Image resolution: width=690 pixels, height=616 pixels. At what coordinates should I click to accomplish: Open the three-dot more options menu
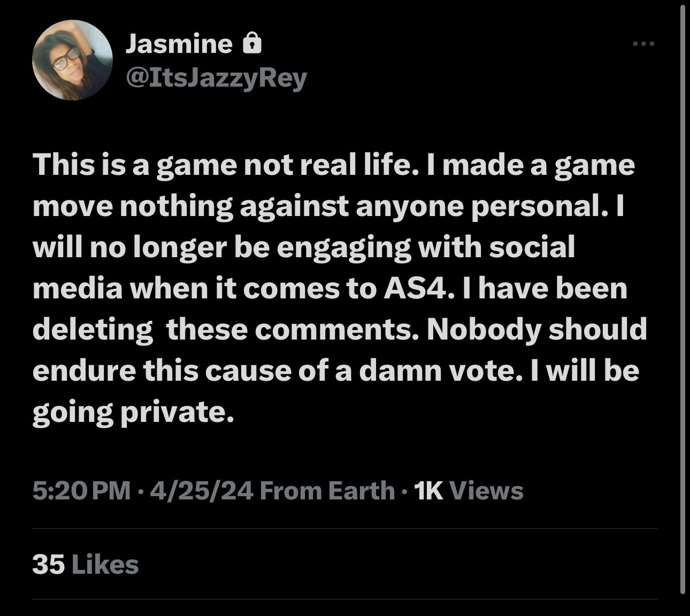tap(643, 44)
